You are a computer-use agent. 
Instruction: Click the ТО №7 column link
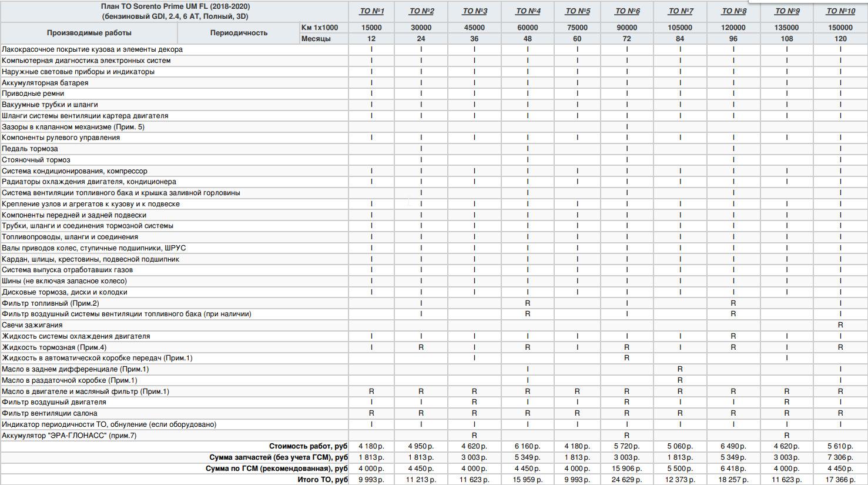(x=681, y=11)
